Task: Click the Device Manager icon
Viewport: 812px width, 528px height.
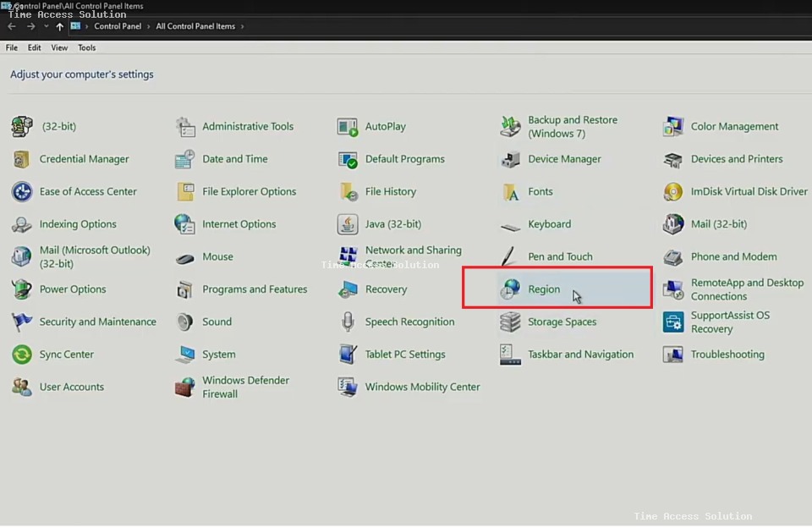Action: [510, 159]
